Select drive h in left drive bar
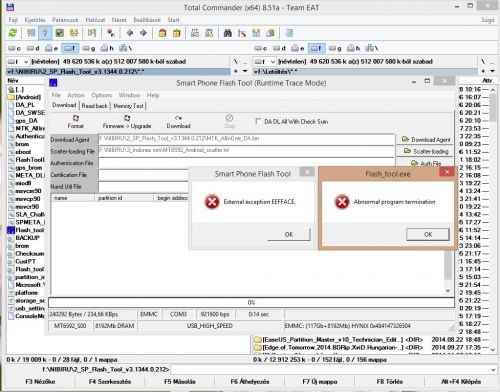The width and height of the screenshot is (500, 392). point(107,48)
